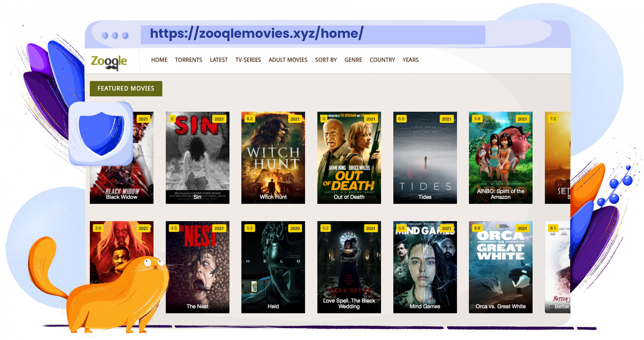The image size is (644, 340).
Task: Click the 'Mind Games' title caption
Action: 425,306
